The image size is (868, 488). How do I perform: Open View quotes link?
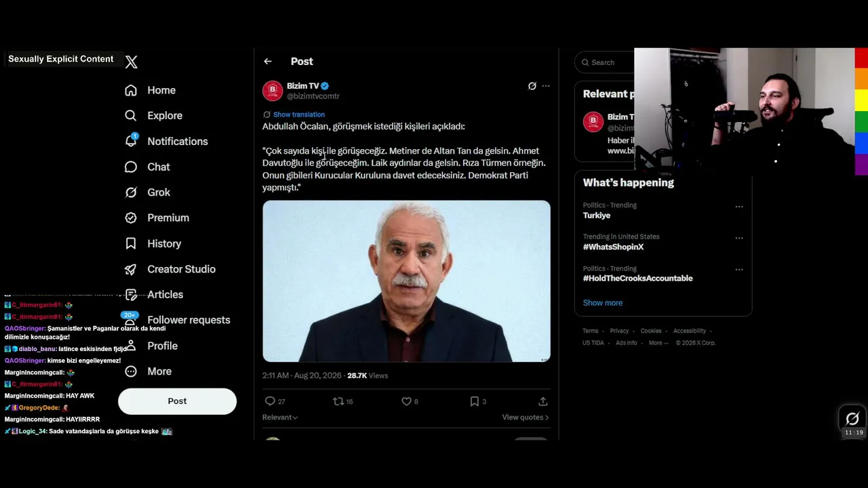pyautogui.click(x=526, y=418)
